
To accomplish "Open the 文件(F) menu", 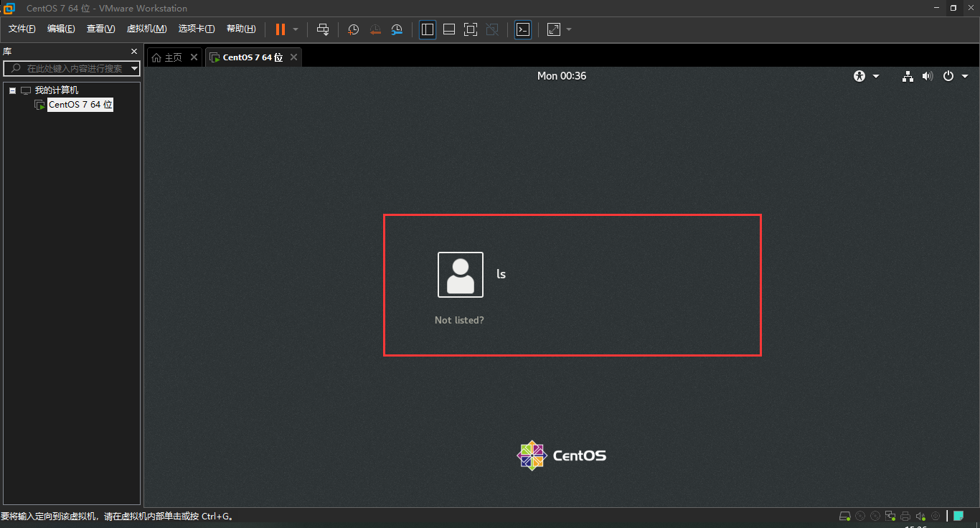I will 22,29.
